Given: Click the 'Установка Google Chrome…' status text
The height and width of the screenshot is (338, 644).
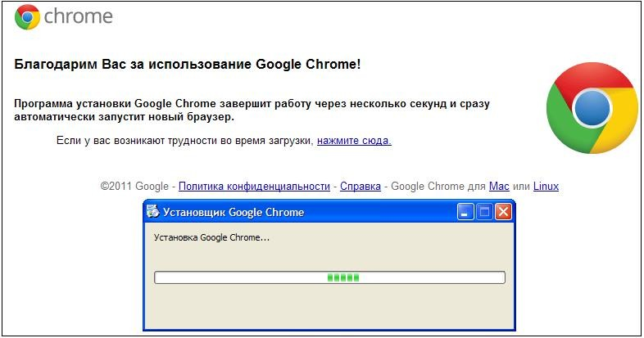Looking at the screenshot, I should click(211, 237).
